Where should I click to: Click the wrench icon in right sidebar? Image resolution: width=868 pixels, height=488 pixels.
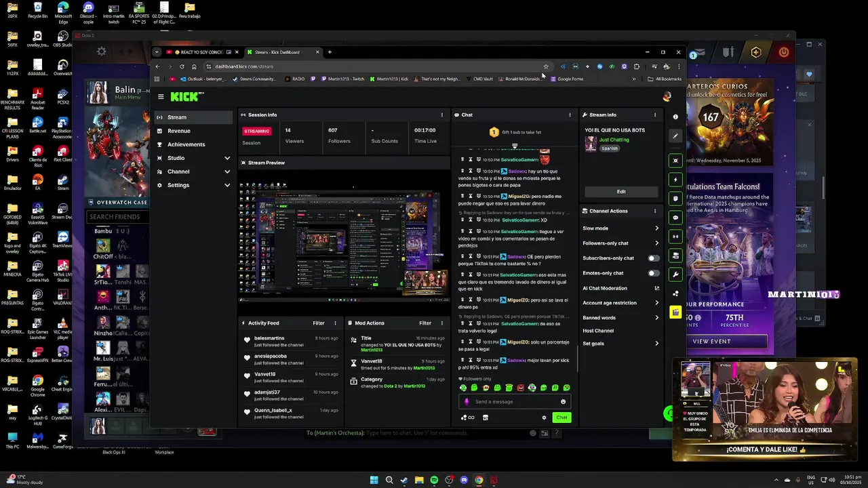(x=675, y=274)
